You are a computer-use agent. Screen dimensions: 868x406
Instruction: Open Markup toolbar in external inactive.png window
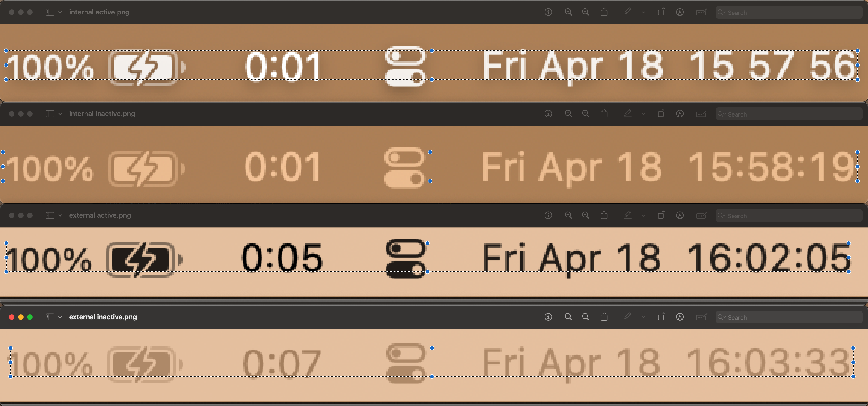(680, 317)
